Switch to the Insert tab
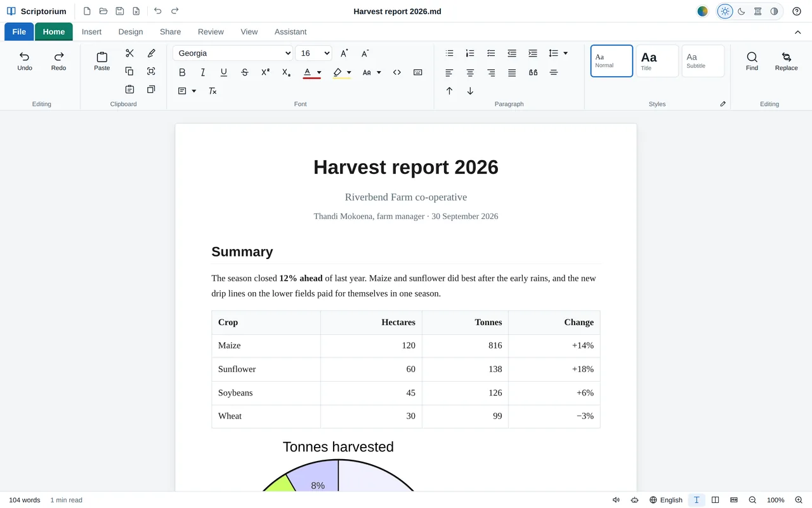 (x=92, y=32)
